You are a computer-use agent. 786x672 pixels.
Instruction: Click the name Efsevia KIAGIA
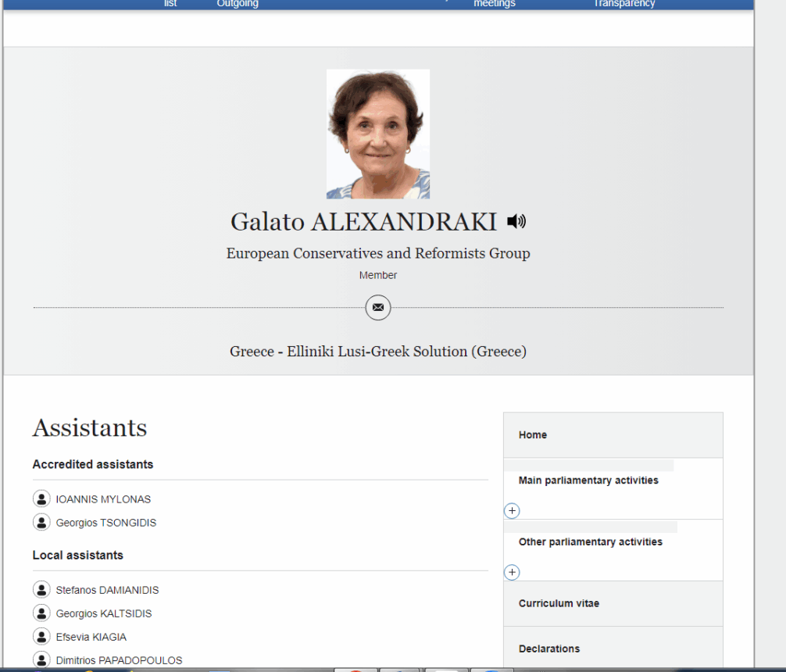pos(91,637)
